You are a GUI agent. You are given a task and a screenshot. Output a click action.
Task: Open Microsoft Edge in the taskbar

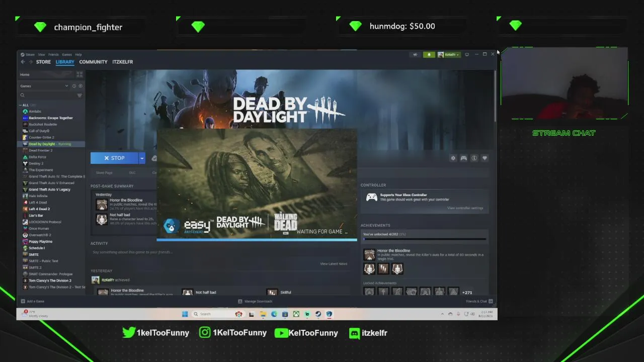point(274,314)
